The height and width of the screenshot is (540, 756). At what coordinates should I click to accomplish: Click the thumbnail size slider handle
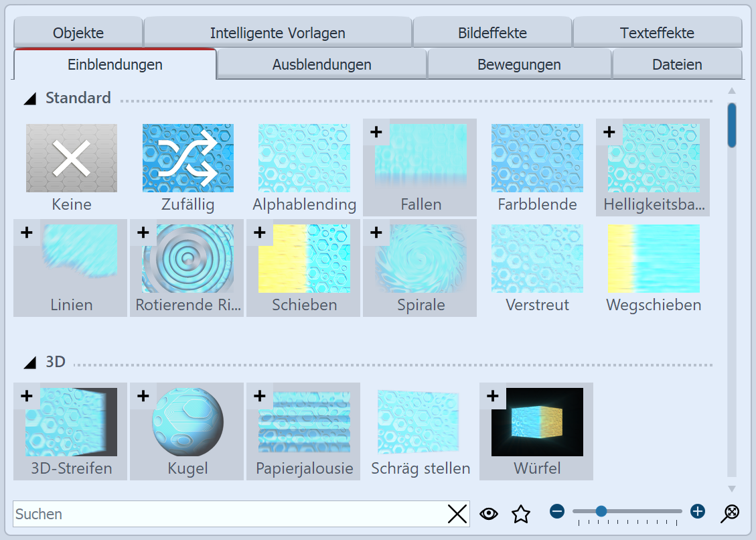click(x=601, y=512)
